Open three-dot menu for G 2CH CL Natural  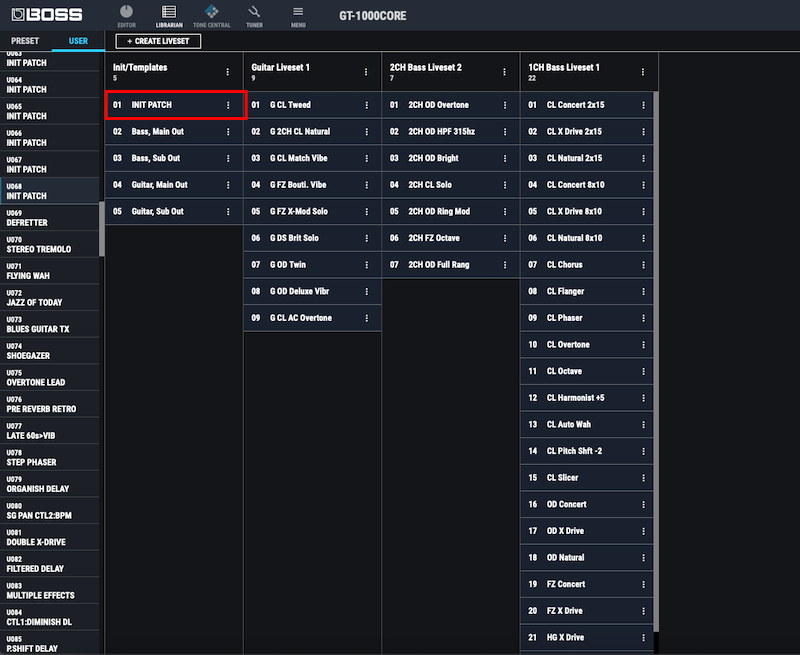366,132
